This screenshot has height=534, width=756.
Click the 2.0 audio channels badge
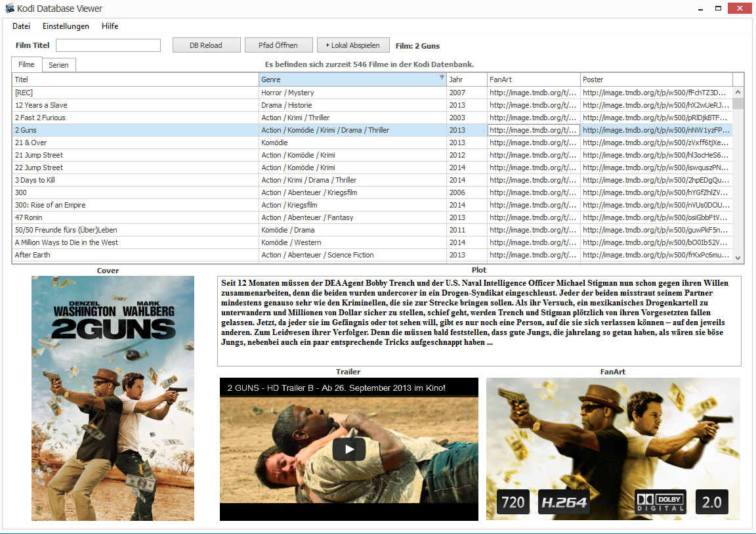711,502
